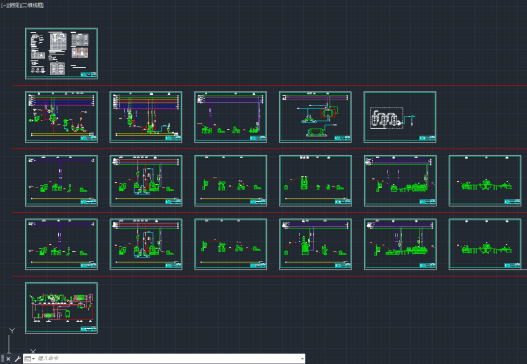This screenshot has height=364, width=527.
Task: Click the command line drag grip handle
Action: (2, 359)
